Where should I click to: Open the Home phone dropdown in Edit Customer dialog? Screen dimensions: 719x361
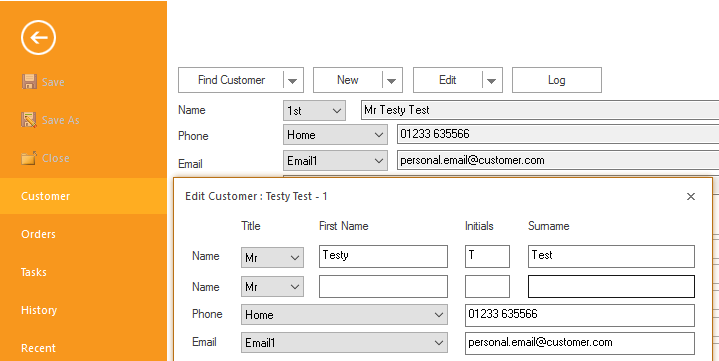(x=344, y=315)
